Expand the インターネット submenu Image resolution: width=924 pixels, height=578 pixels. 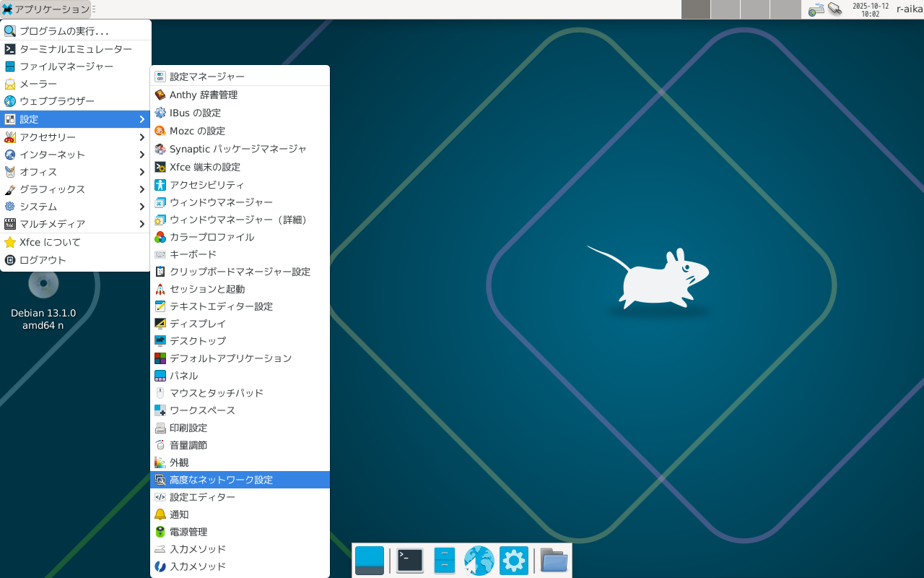[x=75, y=155]
